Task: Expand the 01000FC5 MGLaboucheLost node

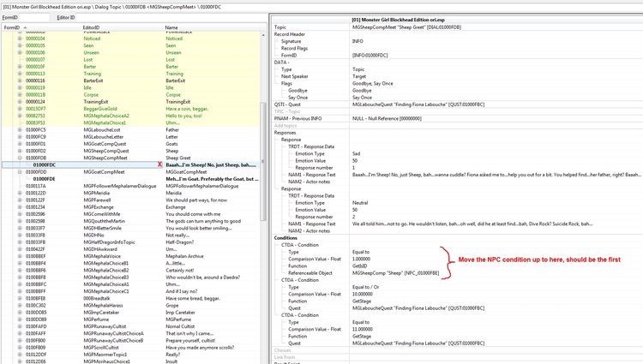Action: (x=20, y=130)
